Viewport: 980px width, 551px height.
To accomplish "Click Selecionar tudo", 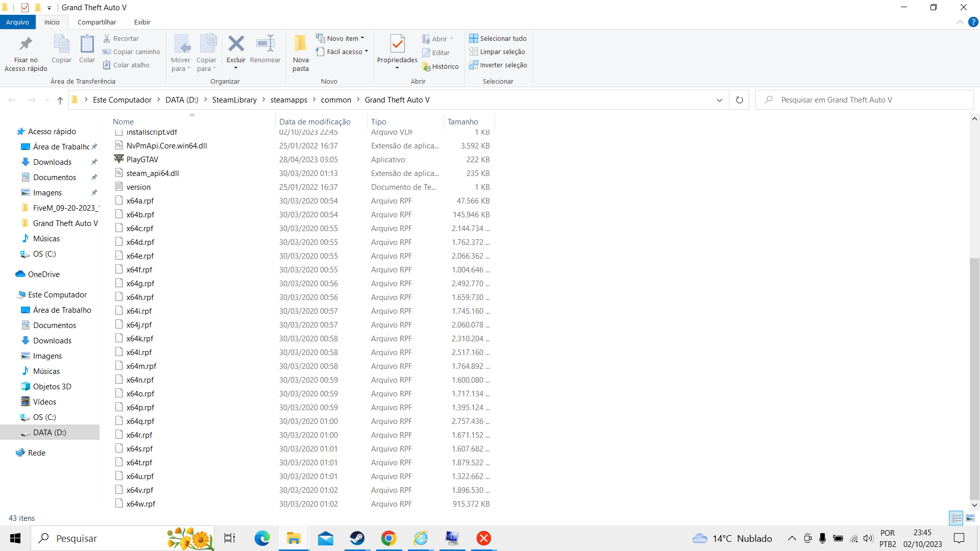I will point(498,38).
